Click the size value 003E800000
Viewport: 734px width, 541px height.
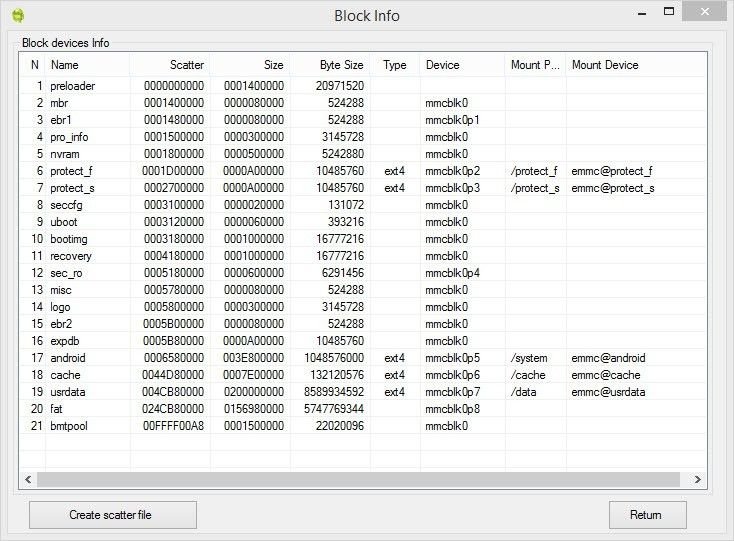pyautogui.click(x=253, y=358)
